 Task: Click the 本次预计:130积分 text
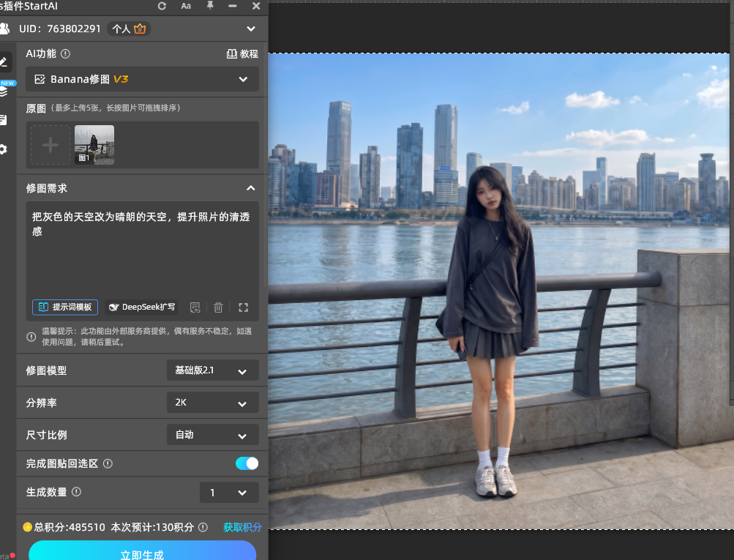(152, 527)
